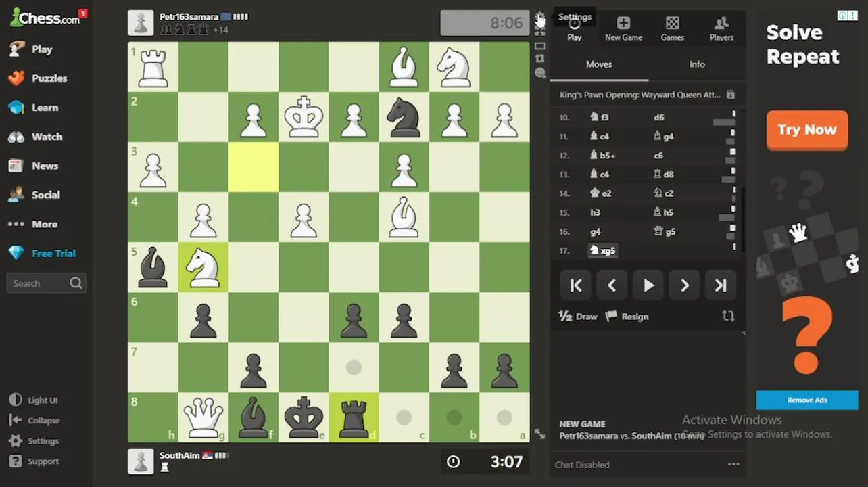Click the move hint dot on d7
The image size is (868, 487).
tap(354, 367)
